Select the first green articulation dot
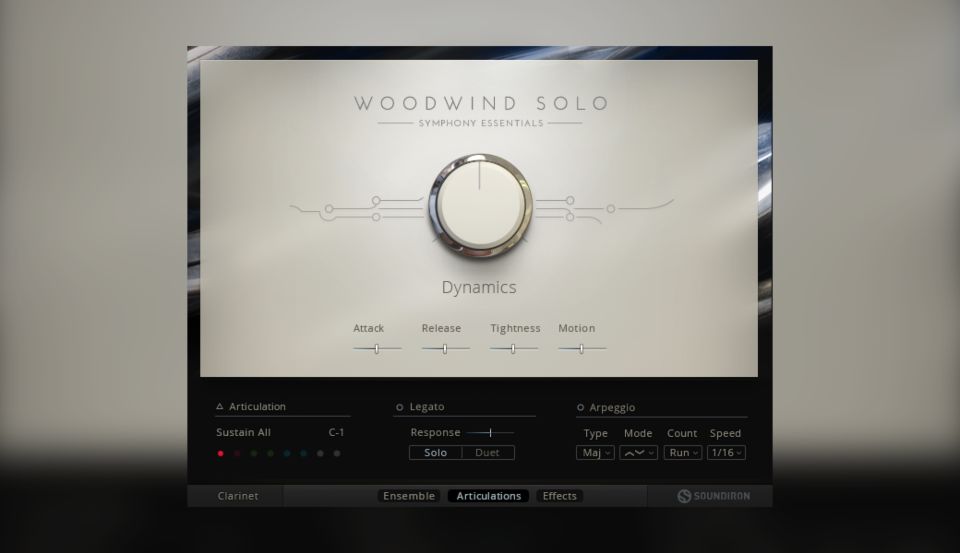 (254, 453)
